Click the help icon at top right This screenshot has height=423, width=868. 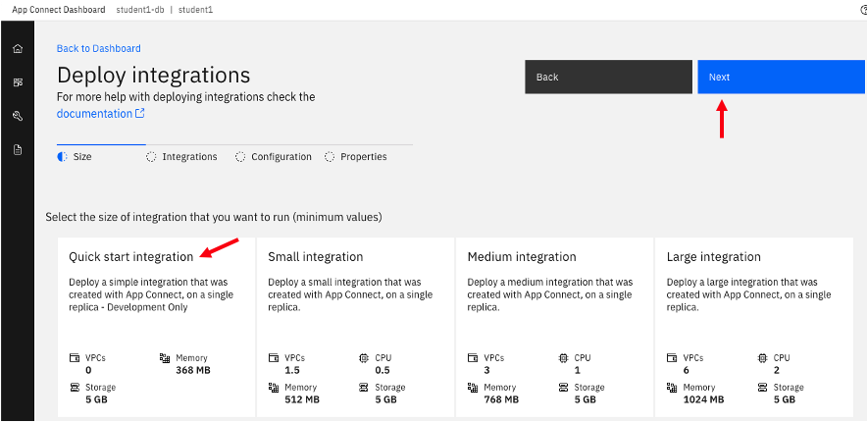[x=862, y=9]
